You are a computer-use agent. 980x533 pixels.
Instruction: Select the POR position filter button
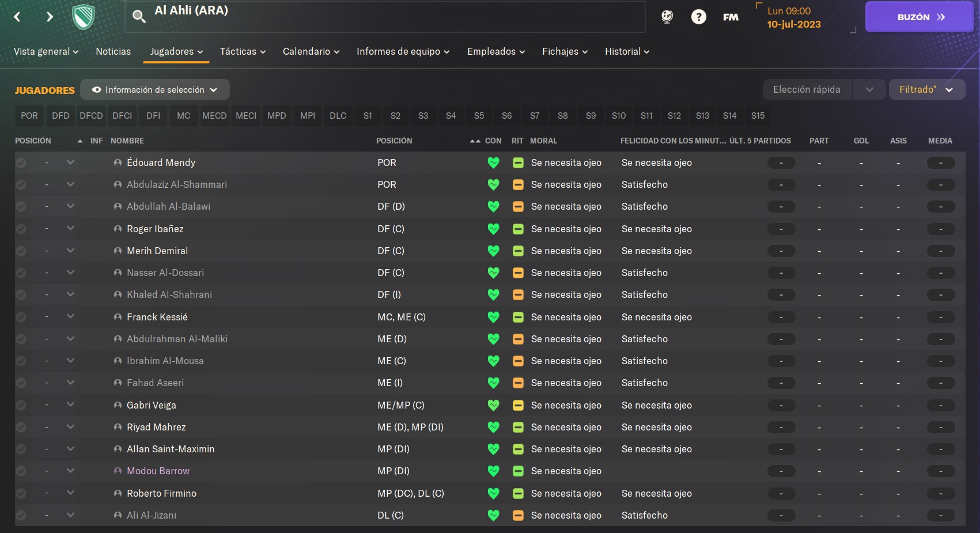[29, 116]
